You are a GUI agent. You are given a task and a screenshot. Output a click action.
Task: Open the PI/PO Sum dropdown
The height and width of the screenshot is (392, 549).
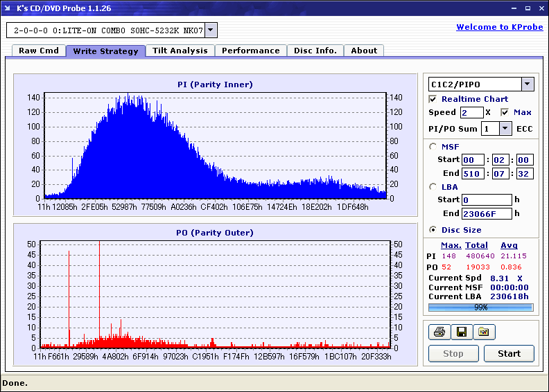point(505,128)
